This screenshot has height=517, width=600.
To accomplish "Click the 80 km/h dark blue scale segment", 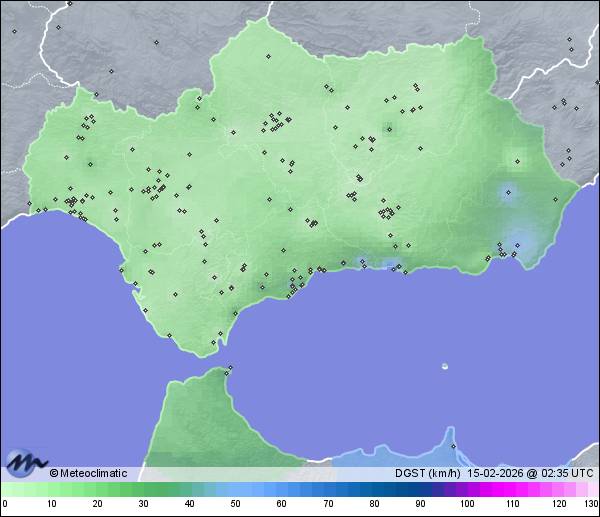I will tap(373, 489).
